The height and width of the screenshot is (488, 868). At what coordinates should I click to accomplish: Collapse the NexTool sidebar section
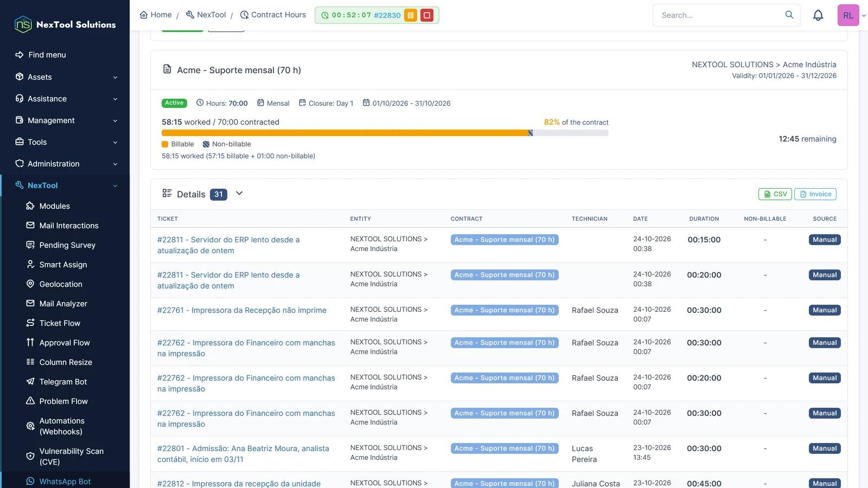coord(65,185)
